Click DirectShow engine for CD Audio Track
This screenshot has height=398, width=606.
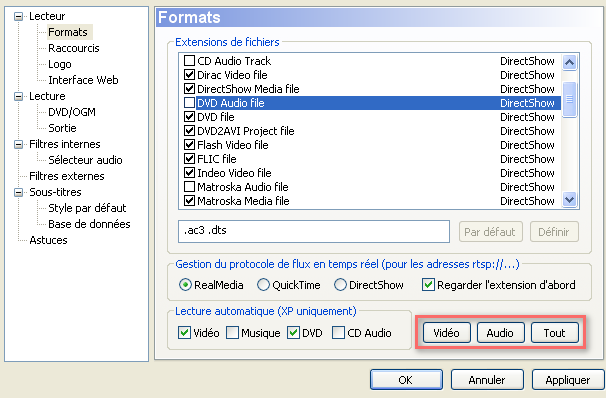point(527,61)
